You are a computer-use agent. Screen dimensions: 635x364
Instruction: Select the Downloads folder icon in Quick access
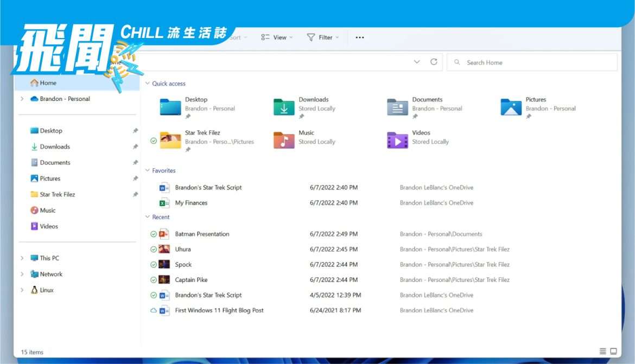[284, 107]
